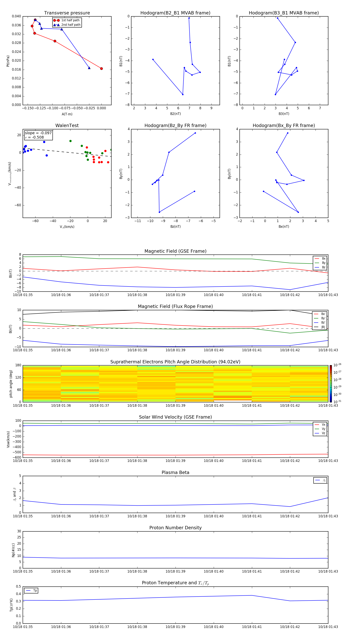
Task: Click the Hodogram(B2_B1 MVAB frame) title
Action: click(x=175, y=13)
